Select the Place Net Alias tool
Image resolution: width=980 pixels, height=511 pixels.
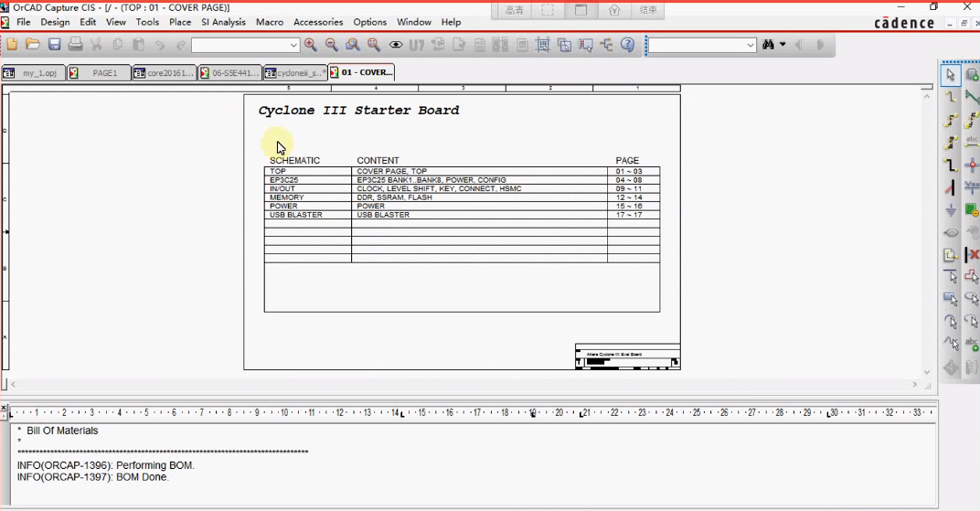[x=972, y=143]
